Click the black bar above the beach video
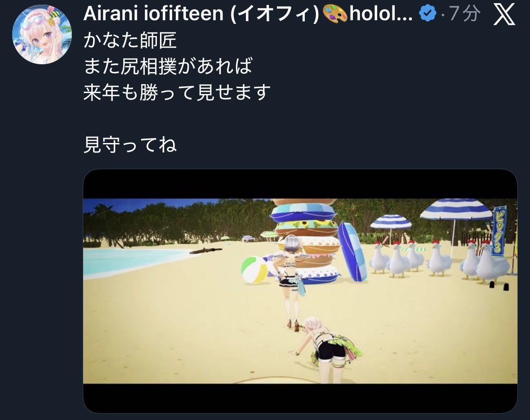Screen dimensions: 530x420 pyautogui.click(x=300, y=183)
